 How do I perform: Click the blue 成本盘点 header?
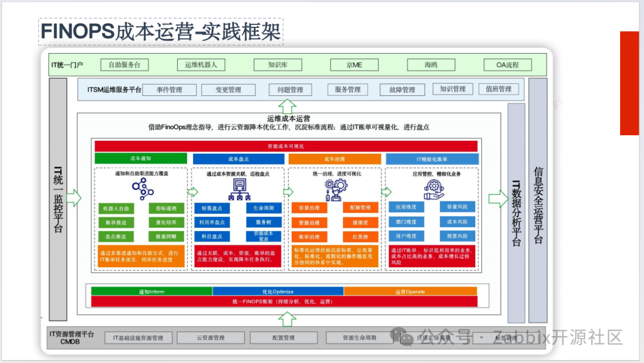239,159
